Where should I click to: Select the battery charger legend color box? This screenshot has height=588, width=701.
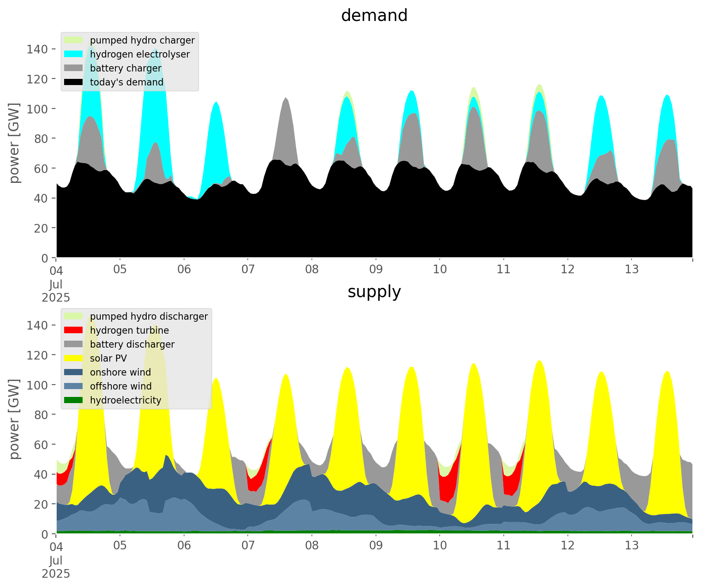point(74,68)
